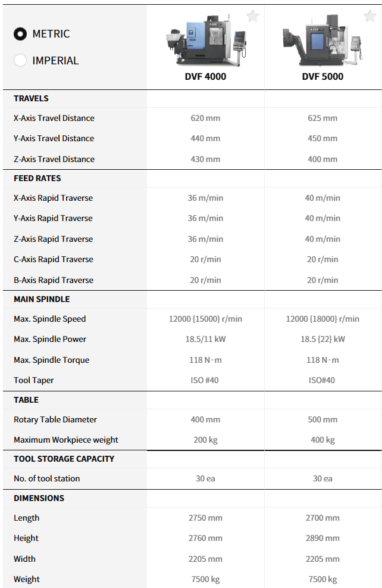Click the No. of tool station label
The height and width of the screenshot is (588, 382).
click(x=46, y=478)
